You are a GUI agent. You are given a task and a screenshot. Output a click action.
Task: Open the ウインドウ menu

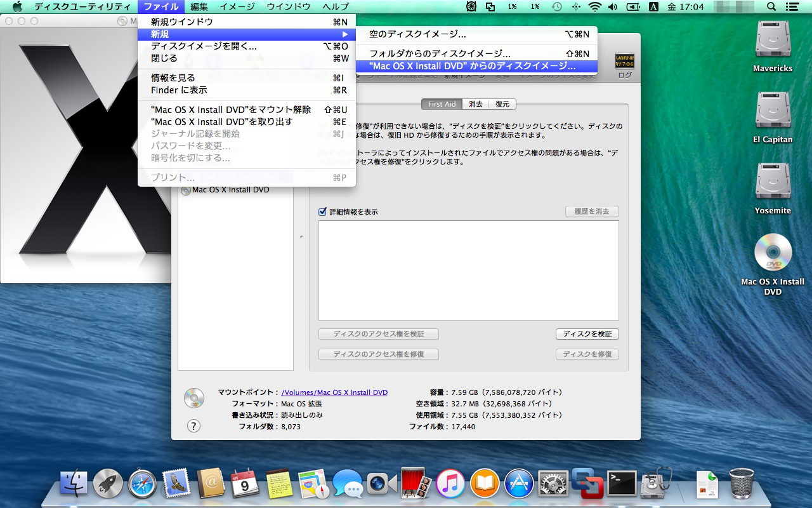click(289, 7)
